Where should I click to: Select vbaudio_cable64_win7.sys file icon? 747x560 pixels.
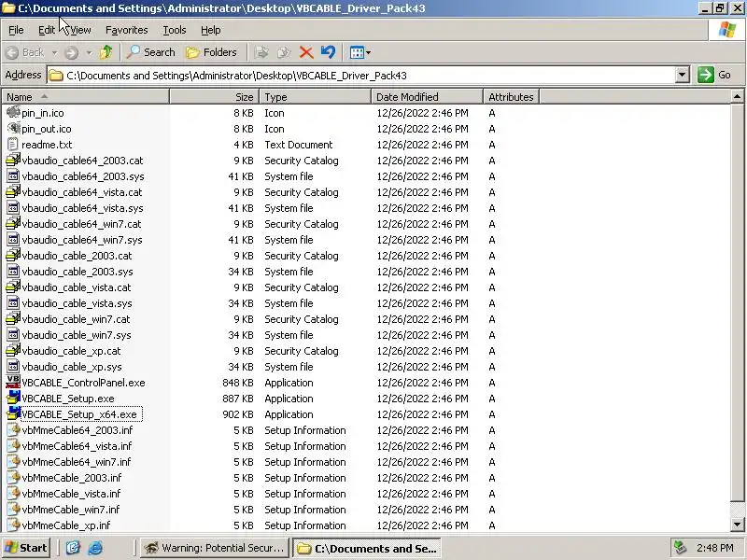[x=13, y=240]
